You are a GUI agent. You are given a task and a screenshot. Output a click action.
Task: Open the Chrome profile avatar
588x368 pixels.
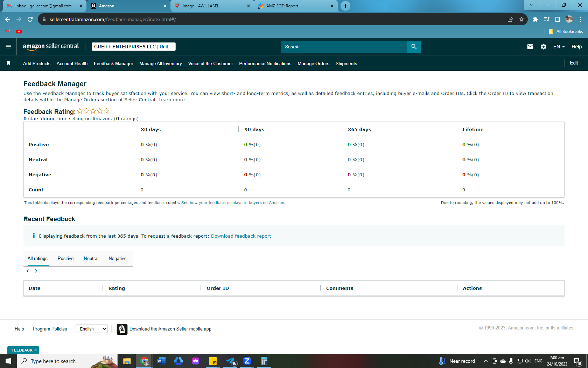tap(569, 19)
